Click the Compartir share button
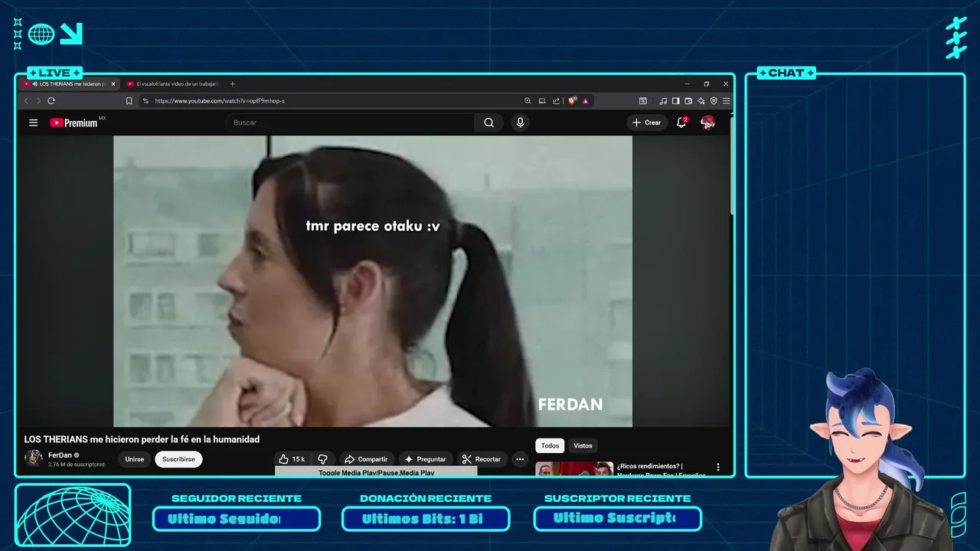The image size is (980, 551). pyautogui.click(x=366, y=459)
